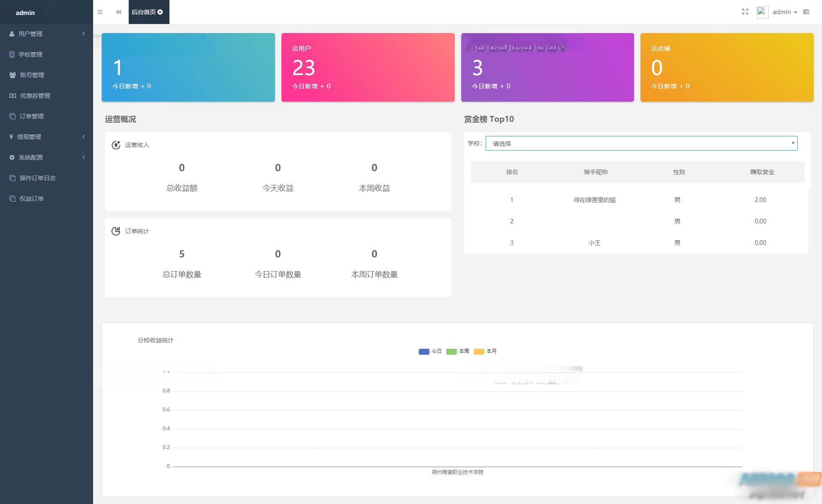Image resolution: width=822 pixels, height=504 pixels.
Task: Select the 后台首页 tab
Action: [143, 12]
